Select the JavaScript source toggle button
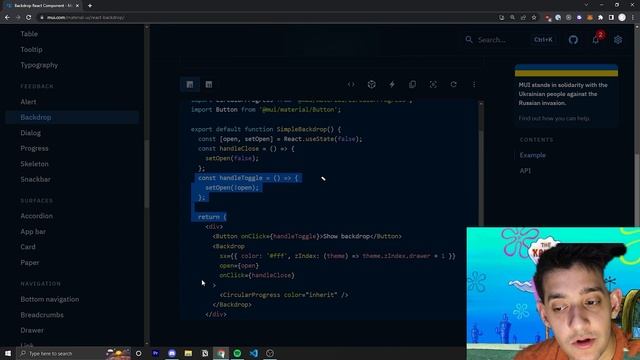 [x=190, y=84]
